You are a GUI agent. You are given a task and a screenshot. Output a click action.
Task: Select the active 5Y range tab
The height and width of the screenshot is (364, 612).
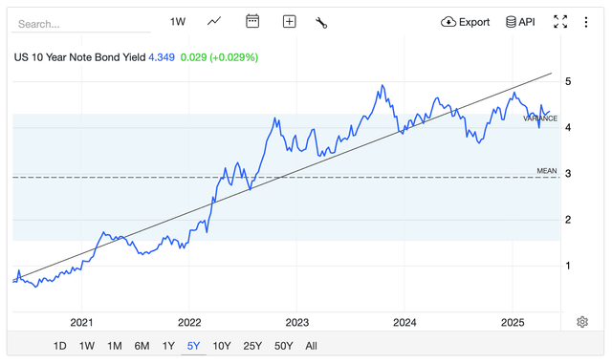pyautogui.click(x=193, y=346)
